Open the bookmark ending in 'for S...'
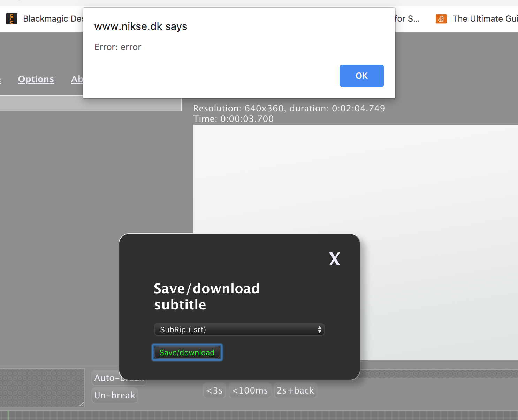 click(408, 18)
